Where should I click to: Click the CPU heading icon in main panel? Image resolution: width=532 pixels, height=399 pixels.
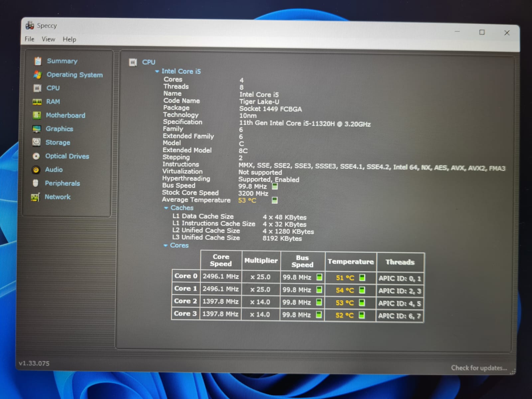[133, 62]
